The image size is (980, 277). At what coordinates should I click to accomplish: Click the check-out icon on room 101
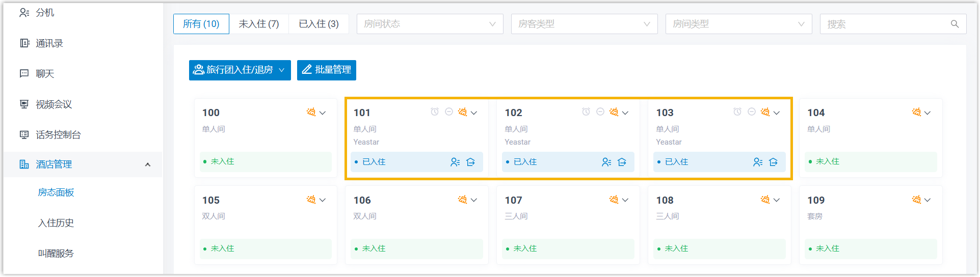pos(470,162)
